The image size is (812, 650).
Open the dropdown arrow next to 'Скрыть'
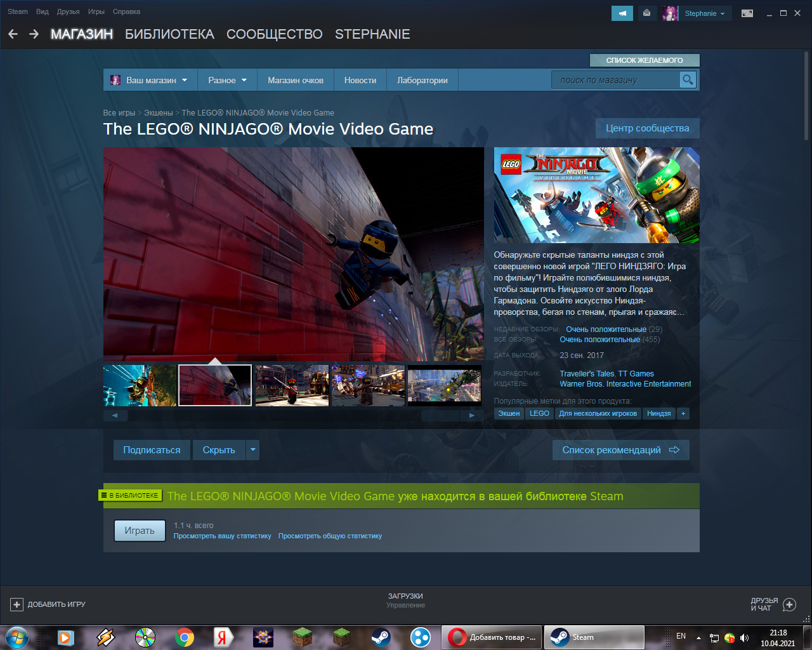pyautogui.click(x=252, y=450)
